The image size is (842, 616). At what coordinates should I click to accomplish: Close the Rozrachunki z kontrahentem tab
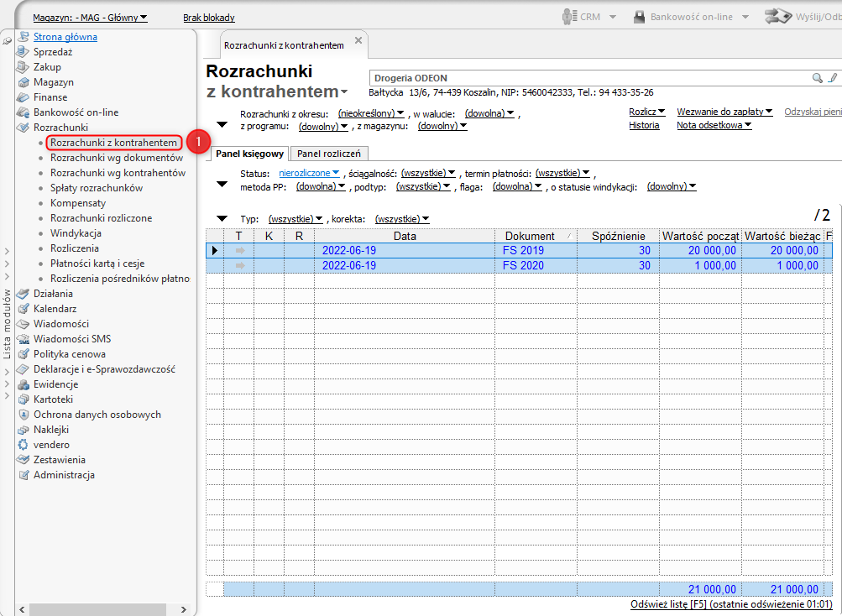[358, 40]
